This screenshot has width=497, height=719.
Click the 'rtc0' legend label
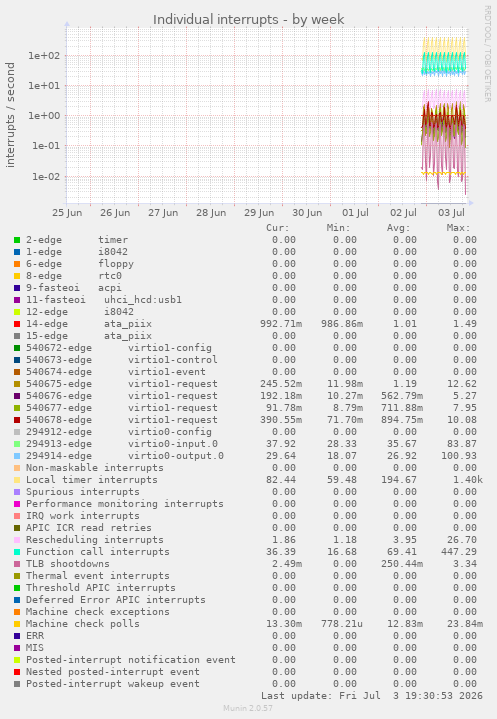click(x=110, y=276)
